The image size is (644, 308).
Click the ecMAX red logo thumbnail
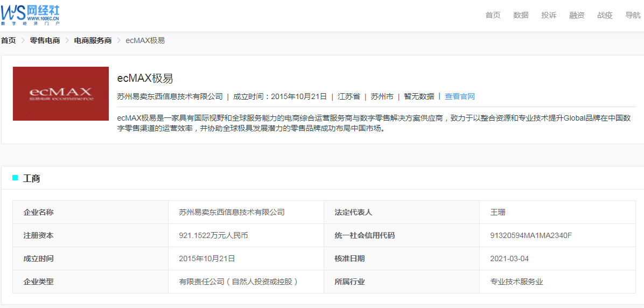coord(61,94)
